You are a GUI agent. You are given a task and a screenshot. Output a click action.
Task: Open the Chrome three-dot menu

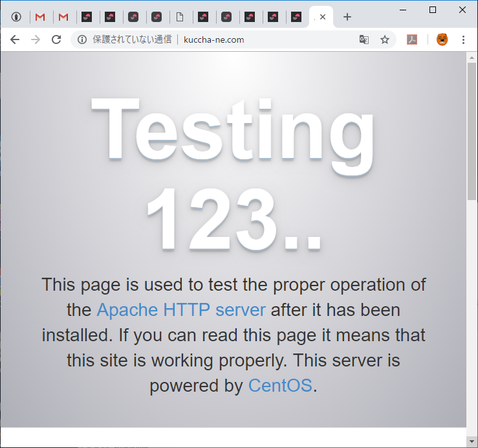click(x=463, y=39)
